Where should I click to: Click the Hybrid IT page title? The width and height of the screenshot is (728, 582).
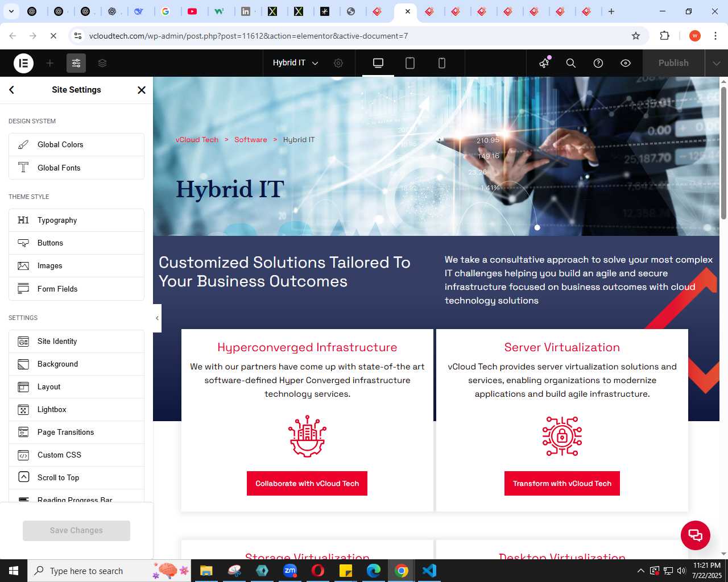coord(230,189)
